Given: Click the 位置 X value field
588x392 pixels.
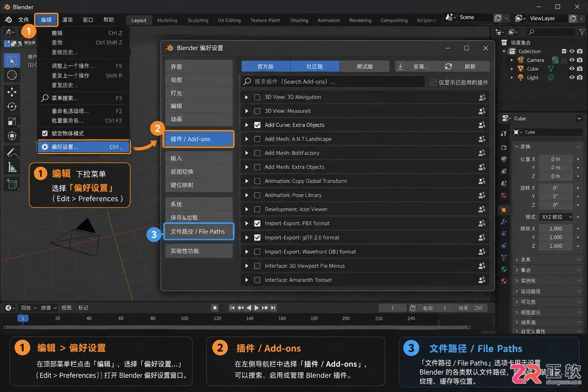Looking at the screenshot, I should 555,159.
